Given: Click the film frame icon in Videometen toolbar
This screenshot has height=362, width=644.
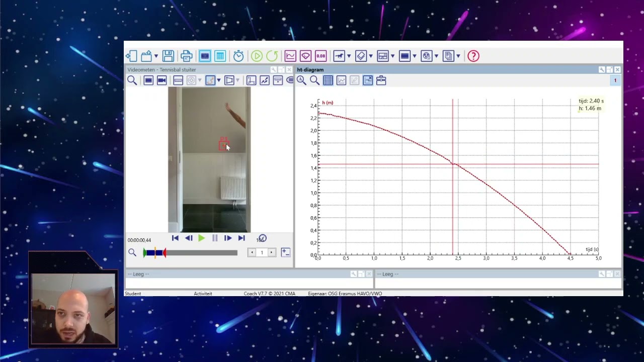Looking at the screenshot, I should pyautogui.click(x=148, y=80).
